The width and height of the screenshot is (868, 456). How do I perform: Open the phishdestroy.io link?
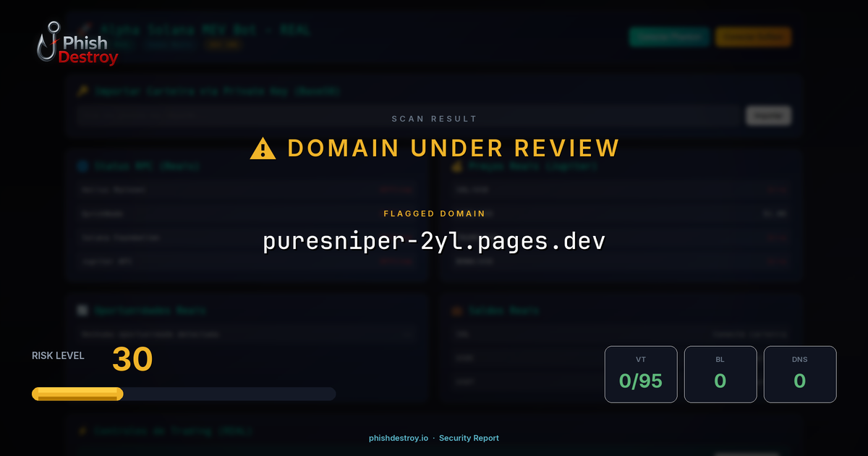click(399, 438)
